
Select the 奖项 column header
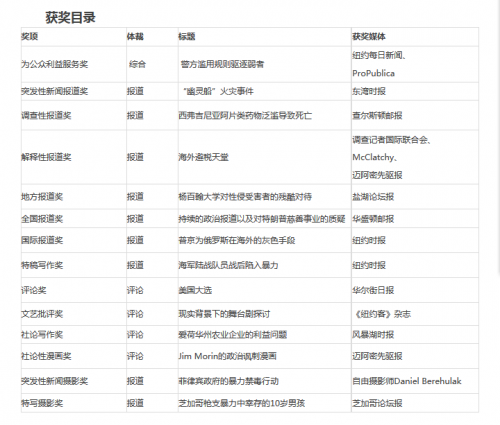(30, 36)
